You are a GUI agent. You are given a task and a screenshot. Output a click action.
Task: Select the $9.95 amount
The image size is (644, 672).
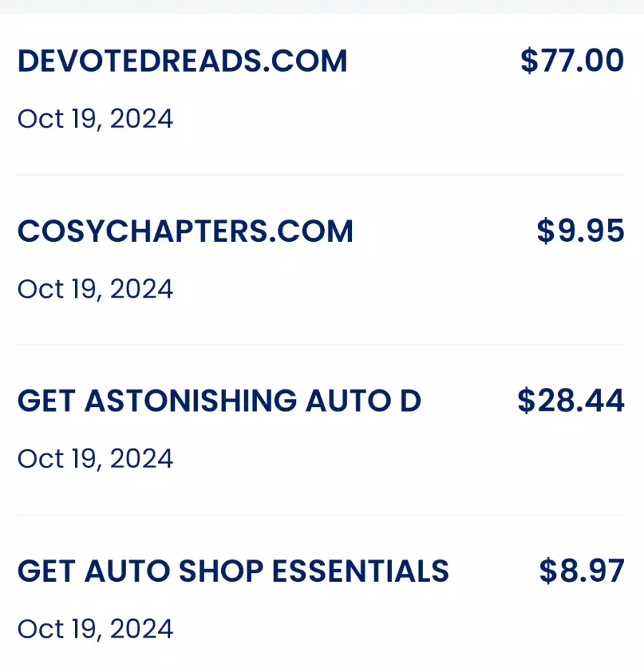coord(580,230)
